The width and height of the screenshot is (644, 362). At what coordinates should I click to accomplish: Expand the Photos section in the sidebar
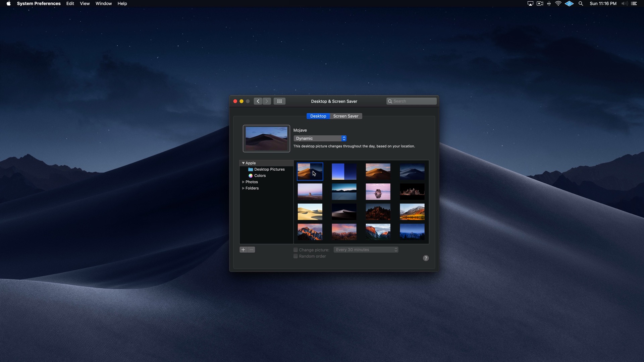(x=244, y=182)
